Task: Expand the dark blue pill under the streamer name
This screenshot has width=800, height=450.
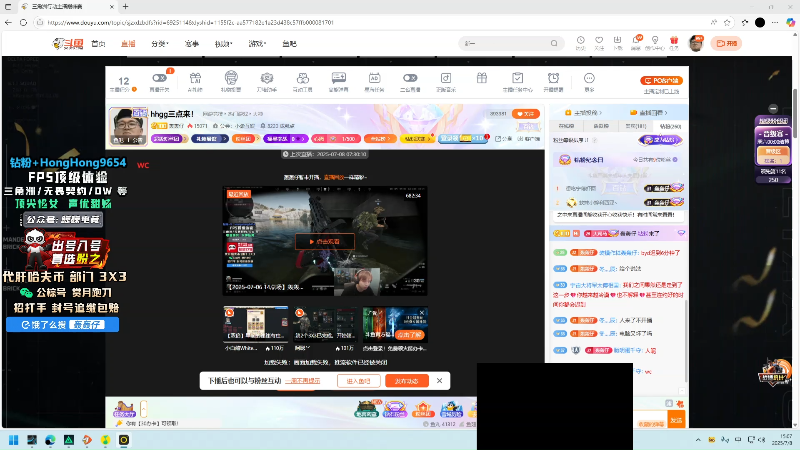Action: (x=210, y=139)
